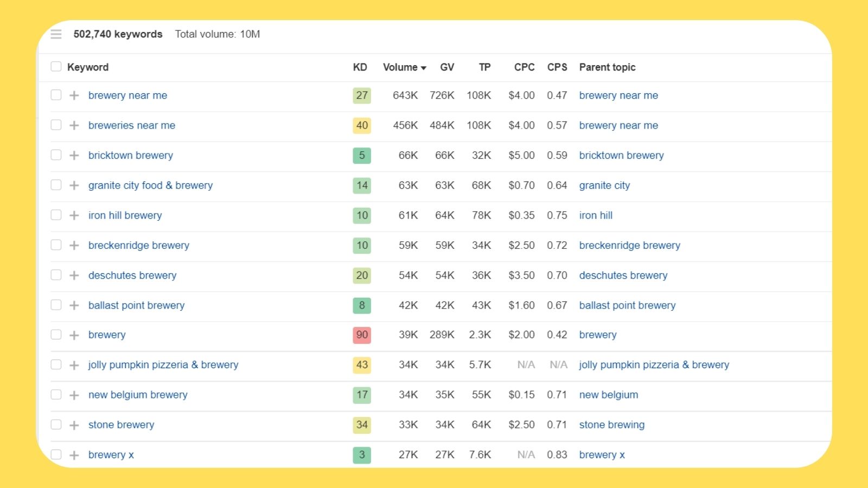Add breckenridge brewery with plus icon
This screenshot has width=868, height=488.
tap(74, 245)
